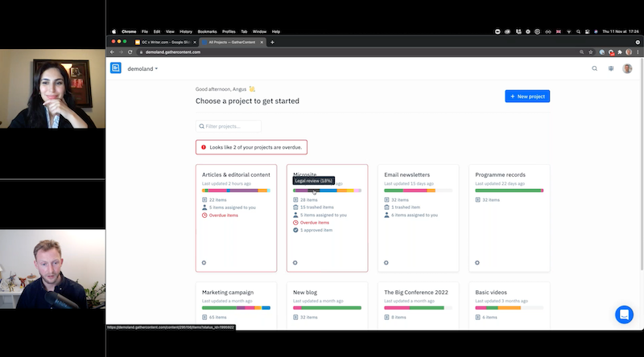Click Overdue items in Microsite card
This screenshot has height=357, width=644.
click(x=315, y=223)
